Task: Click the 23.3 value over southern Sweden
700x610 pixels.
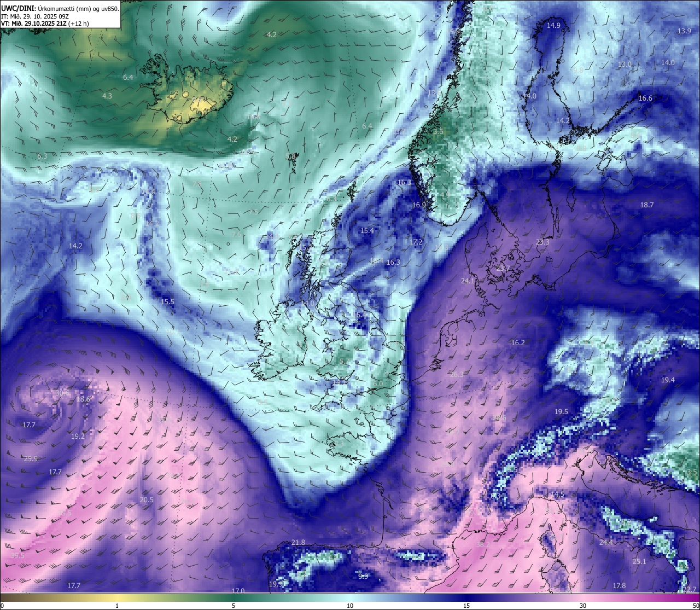Action: coord(542,242)
